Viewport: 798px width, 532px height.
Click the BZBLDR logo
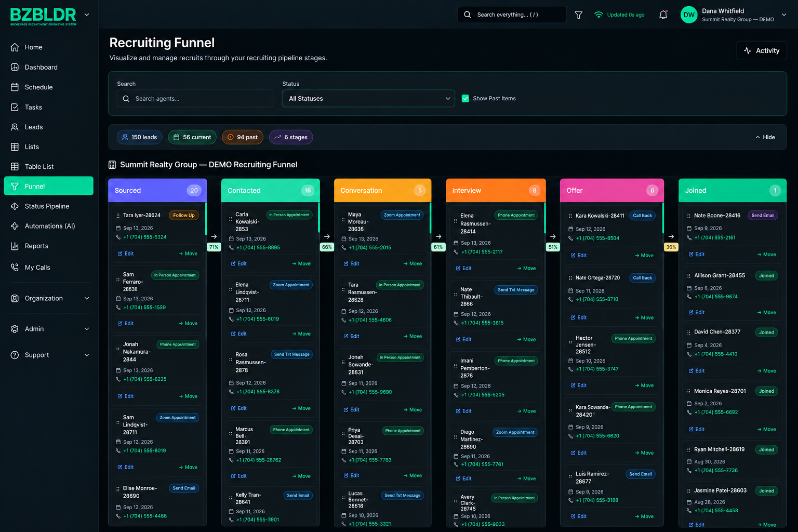44,16
